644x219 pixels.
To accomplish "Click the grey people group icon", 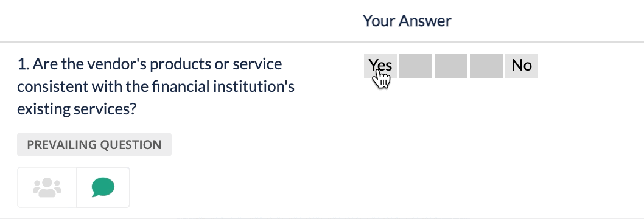I will pos(47,187).
